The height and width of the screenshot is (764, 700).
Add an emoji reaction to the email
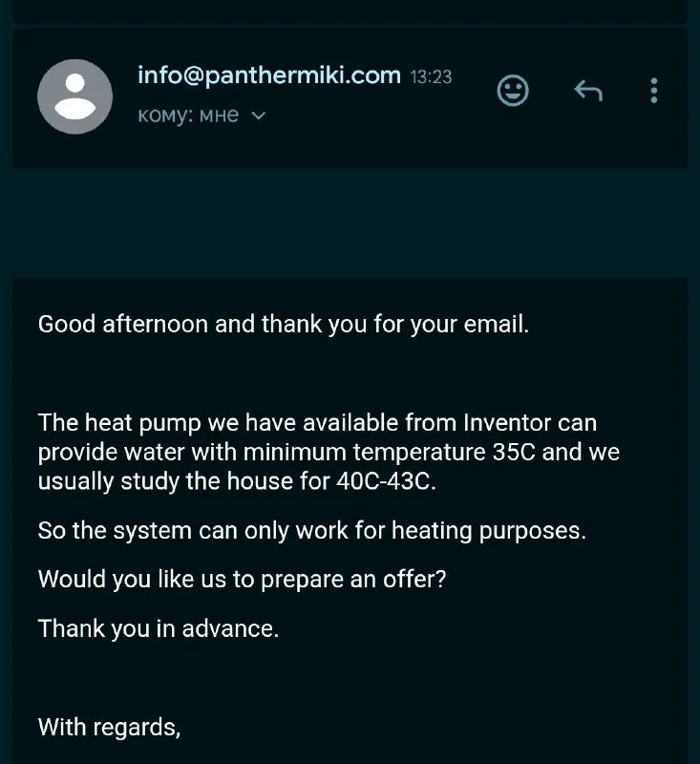[x=513, y=91]
